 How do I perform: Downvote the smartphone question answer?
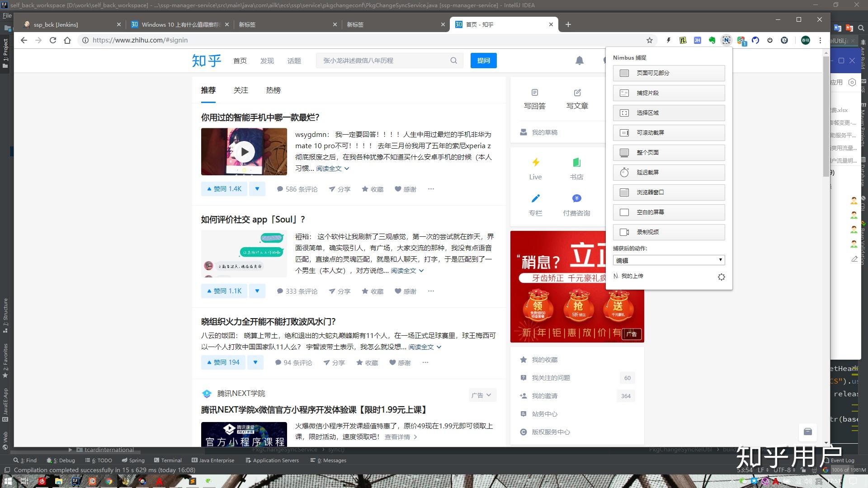pyautogui.click(x=257, y=189)
